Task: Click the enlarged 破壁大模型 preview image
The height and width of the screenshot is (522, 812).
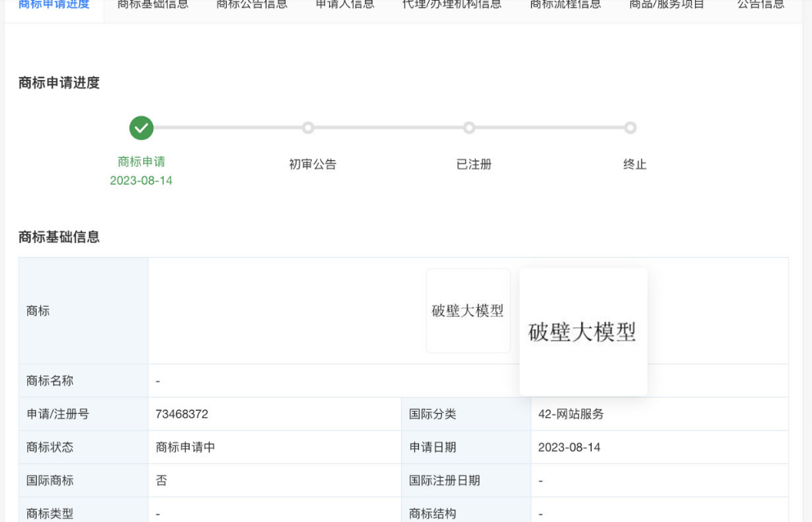Action: coord(583,332)
